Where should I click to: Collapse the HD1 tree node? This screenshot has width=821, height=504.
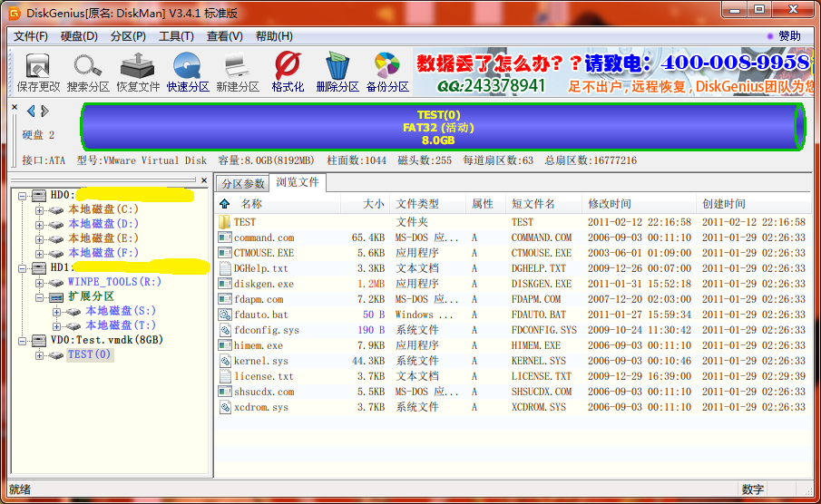[x=22, y=268]
